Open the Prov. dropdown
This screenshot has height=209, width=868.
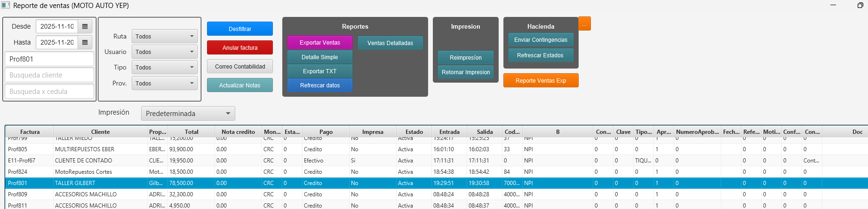pos(164,83)
